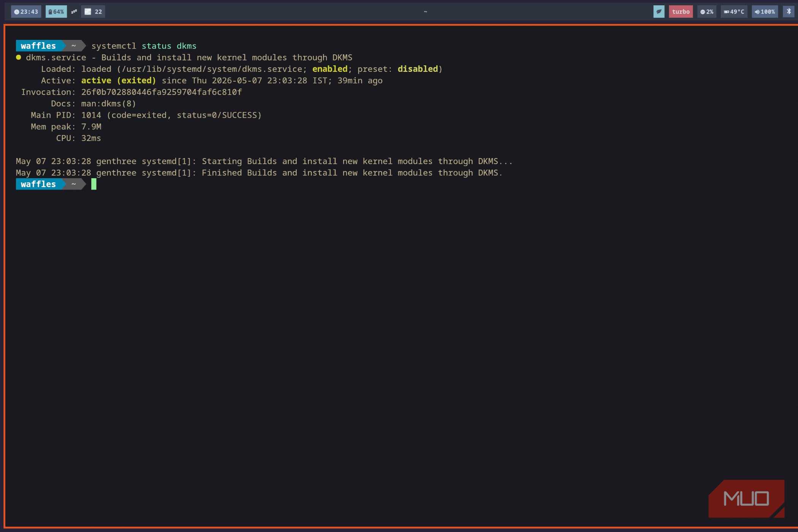Click the green terminal cursor block
Screen dimensions: 798x532
point(94,184)
